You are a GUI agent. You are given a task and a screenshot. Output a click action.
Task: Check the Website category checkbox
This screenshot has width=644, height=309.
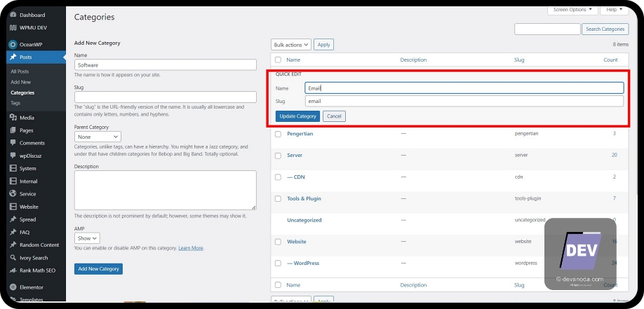point(278,242)
